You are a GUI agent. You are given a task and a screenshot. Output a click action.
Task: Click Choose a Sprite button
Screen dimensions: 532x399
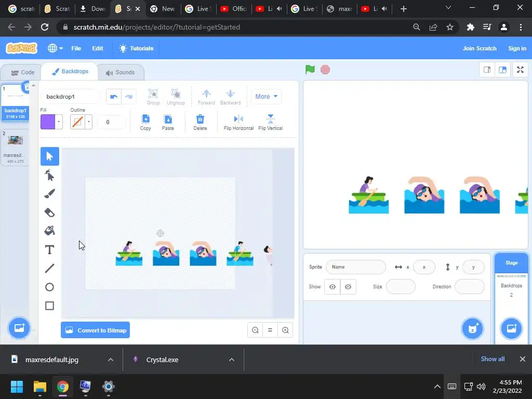[x=472, y=328]
